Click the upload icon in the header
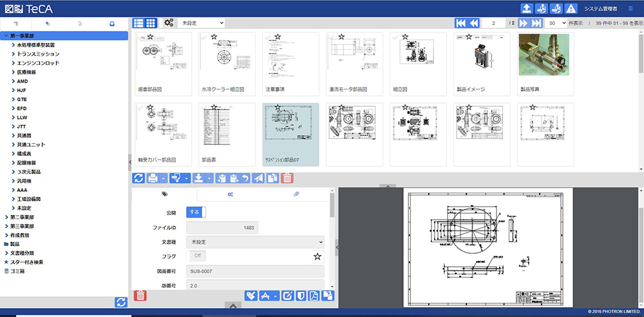Image resolution: width=644 pixels, height=317 pixels. pos(527,8)
